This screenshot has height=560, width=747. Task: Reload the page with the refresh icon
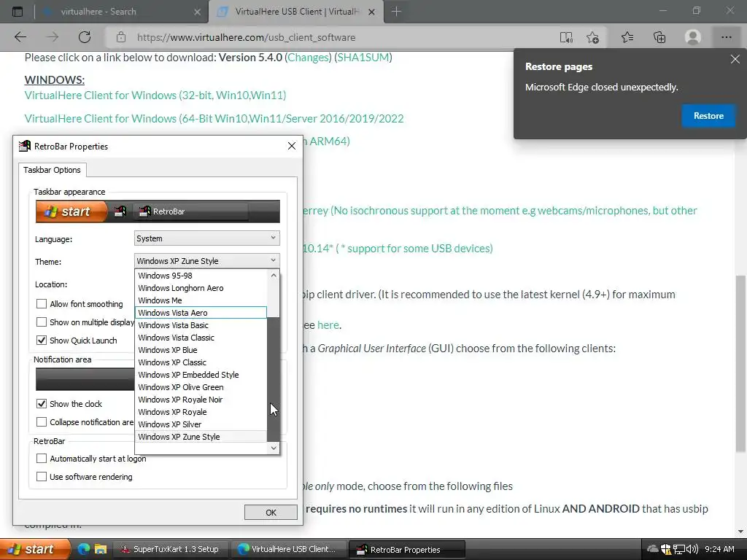[85, 37]
